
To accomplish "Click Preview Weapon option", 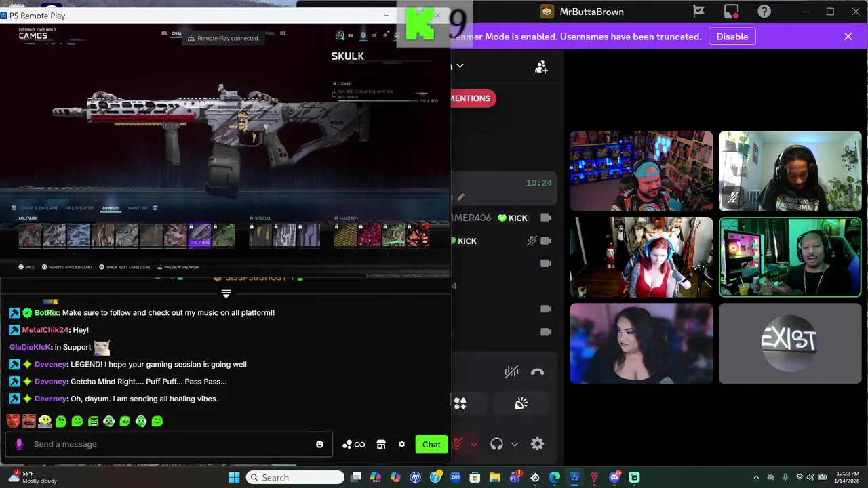I will coord(178,267).
